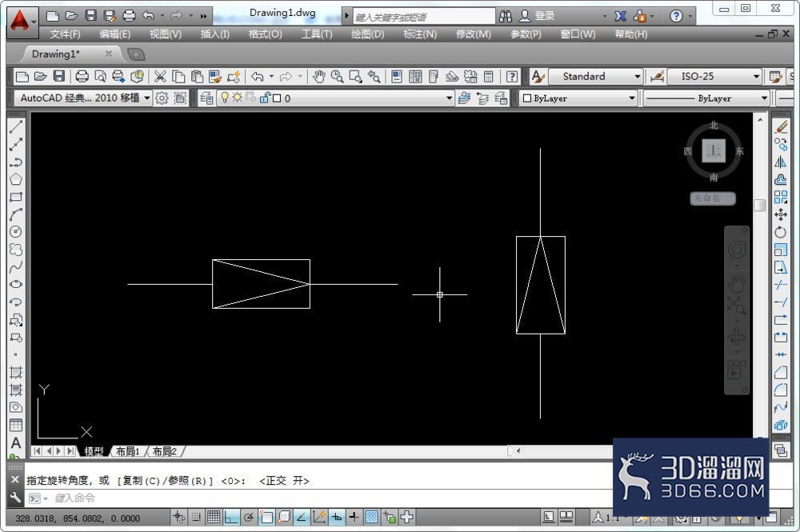Screen dimensions: 800x532
Task: Select the Polygon draw tool
Action: (x=16, y=179)
